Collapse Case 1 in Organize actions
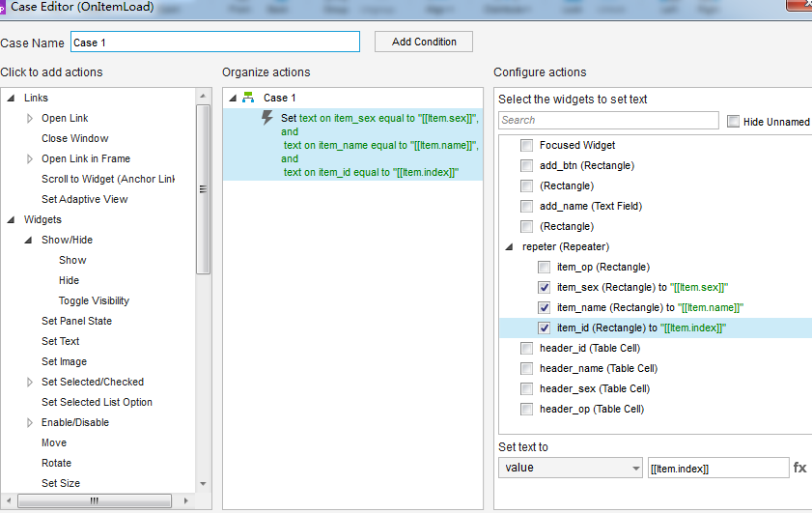The width and height of the screenshot is (812, 513). point(233,98)
